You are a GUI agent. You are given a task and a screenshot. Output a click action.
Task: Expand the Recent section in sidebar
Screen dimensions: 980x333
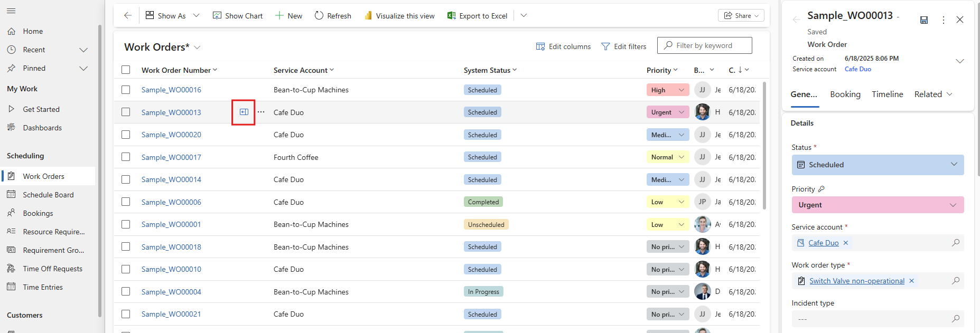83,50
